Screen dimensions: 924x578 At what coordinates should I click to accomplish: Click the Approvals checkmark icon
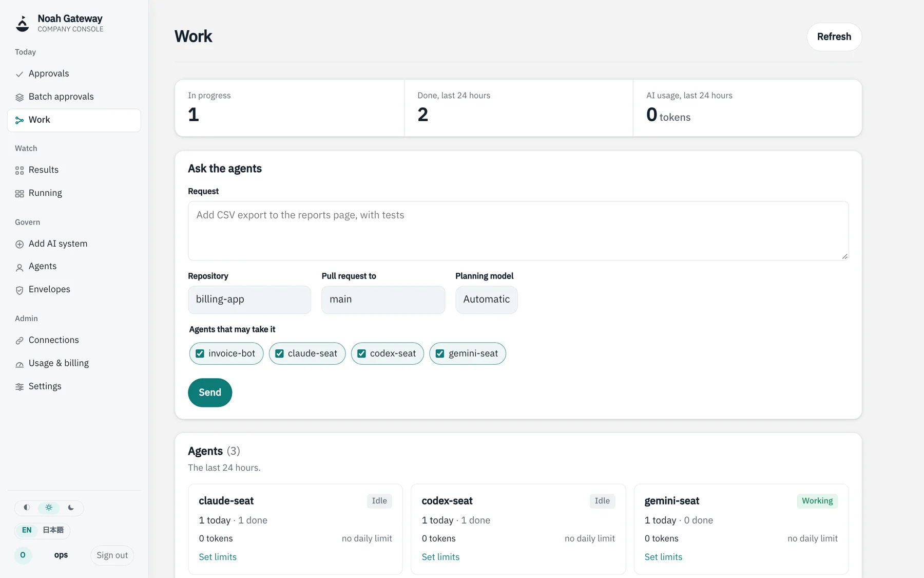pyautogui.click(x=20, y=74)
